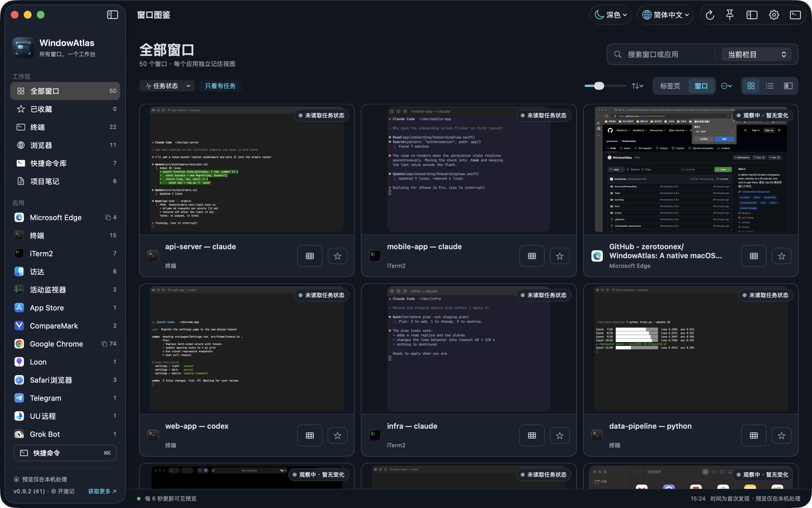Click grid icon on web-app — codex card
812x508 pixels.
coord(310,436)
